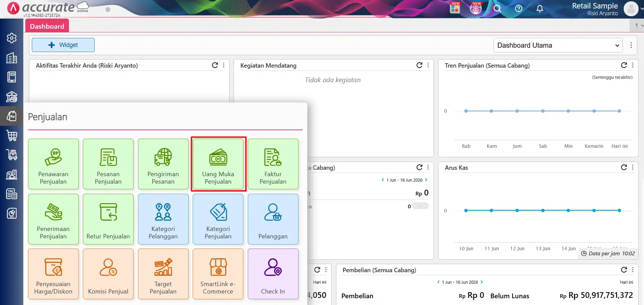Open Retur Penjualan tile
Screen dimensions: 644x305
[x=108, y=219]
